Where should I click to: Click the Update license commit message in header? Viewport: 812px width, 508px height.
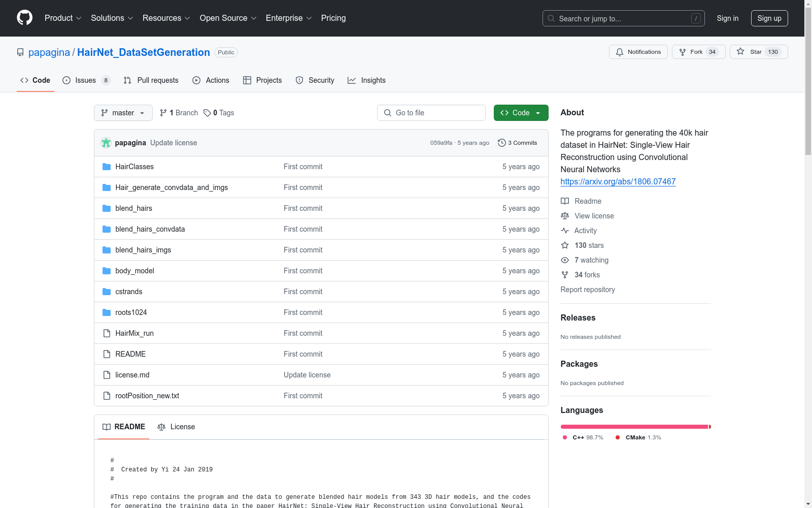(174, 143)
